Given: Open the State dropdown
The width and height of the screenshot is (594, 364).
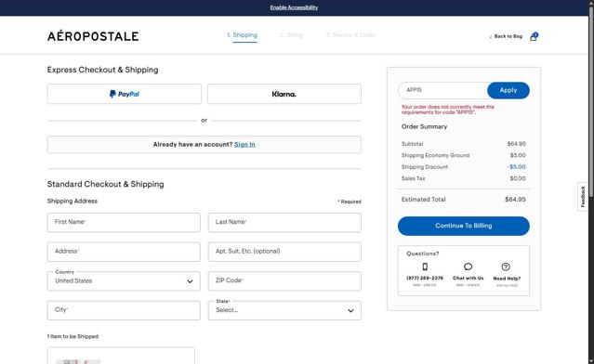Looking at the screenshot, I should (284, 310).
